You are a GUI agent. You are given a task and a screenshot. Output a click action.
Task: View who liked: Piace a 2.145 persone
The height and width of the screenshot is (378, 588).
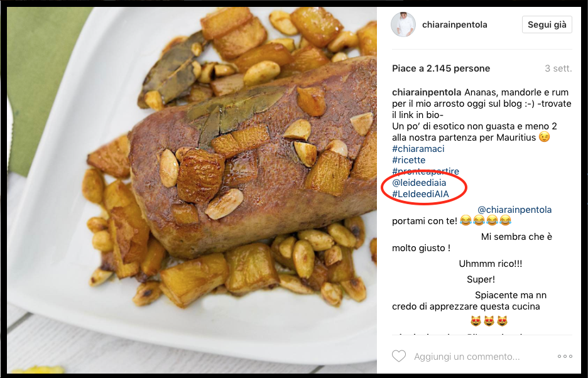point(441,68)
